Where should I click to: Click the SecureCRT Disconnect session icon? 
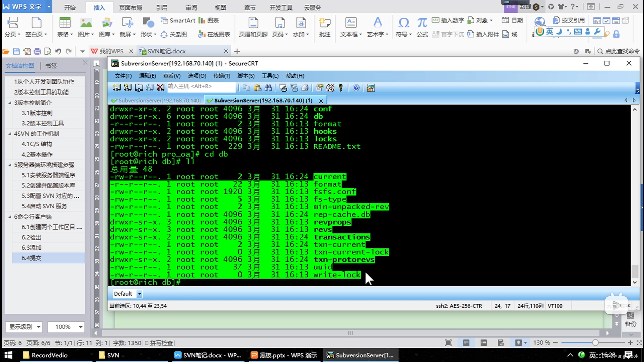coord(160,88)
